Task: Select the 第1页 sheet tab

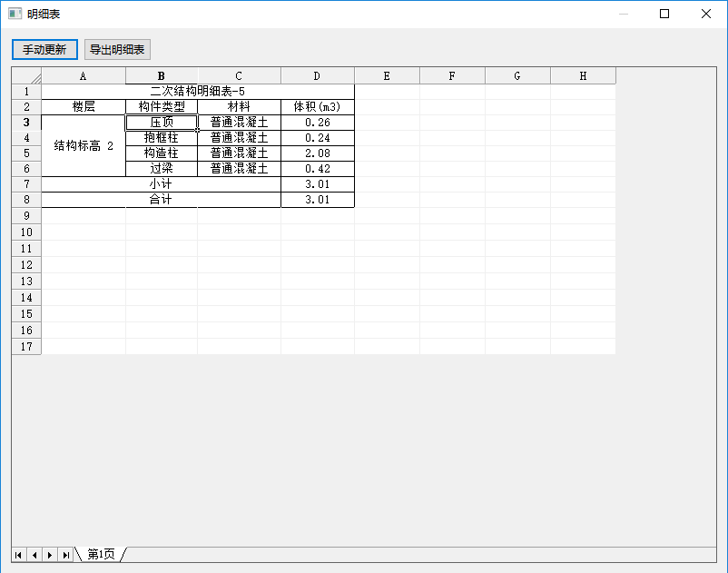Action: (x=101, y=555)
